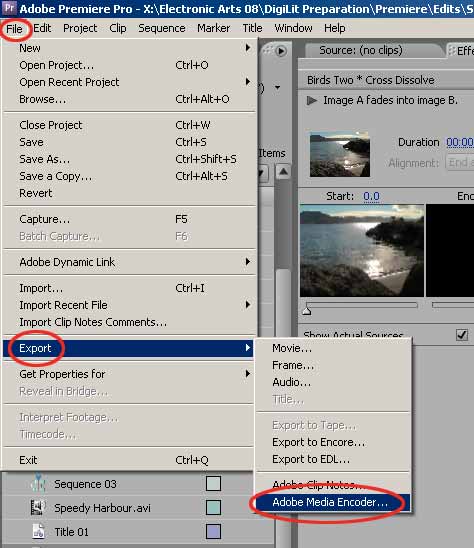The width and height of the screenshot is (474, 548).
Task: Select Export to EDL
Action: pyautogui.click(x=333, y=459)
